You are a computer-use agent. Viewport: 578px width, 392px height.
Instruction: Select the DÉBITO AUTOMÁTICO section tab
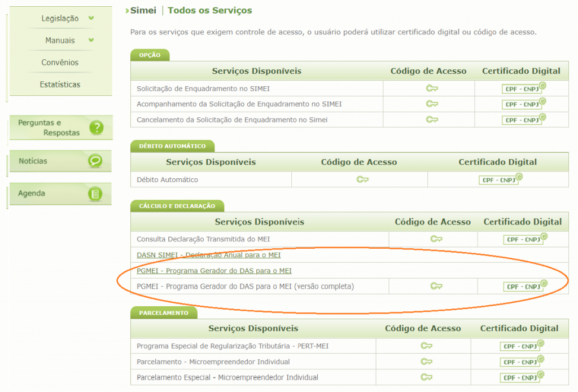pyautogui.click(x=173, y=146)
